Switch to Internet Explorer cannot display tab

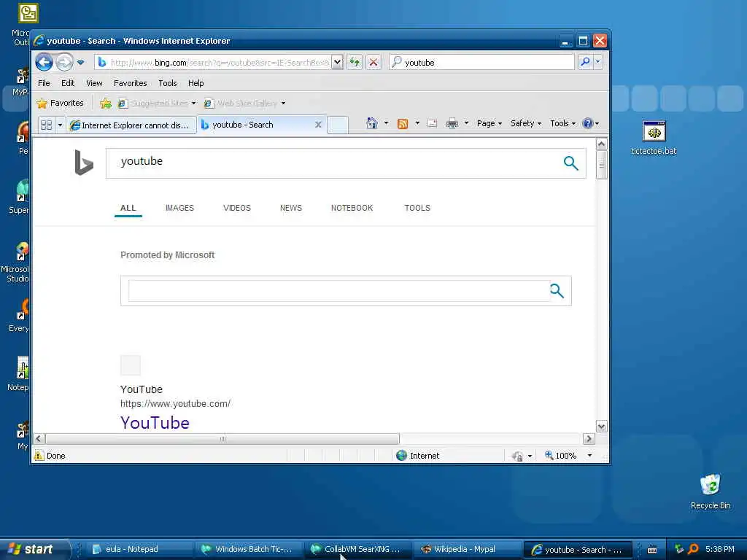[x=131, y=125]
